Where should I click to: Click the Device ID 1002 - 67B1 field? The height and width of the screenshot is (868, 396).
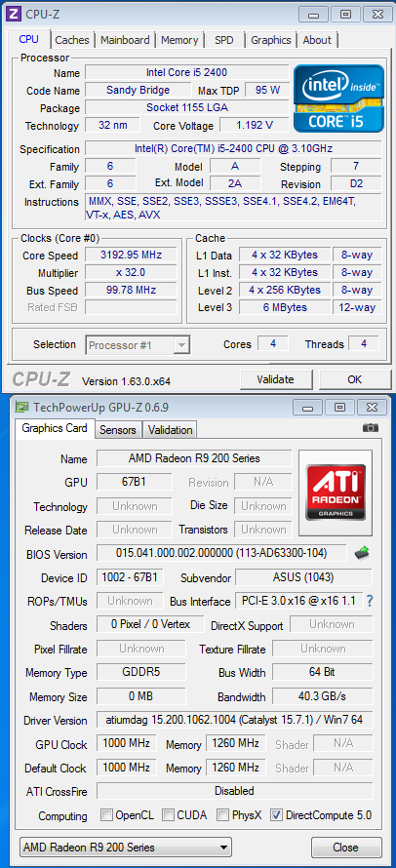coord(130,577)
